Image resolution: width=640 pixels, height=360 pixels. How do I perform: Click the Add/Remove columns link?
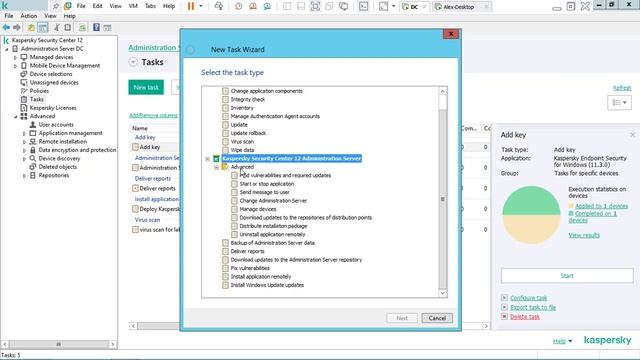[153, 116]
